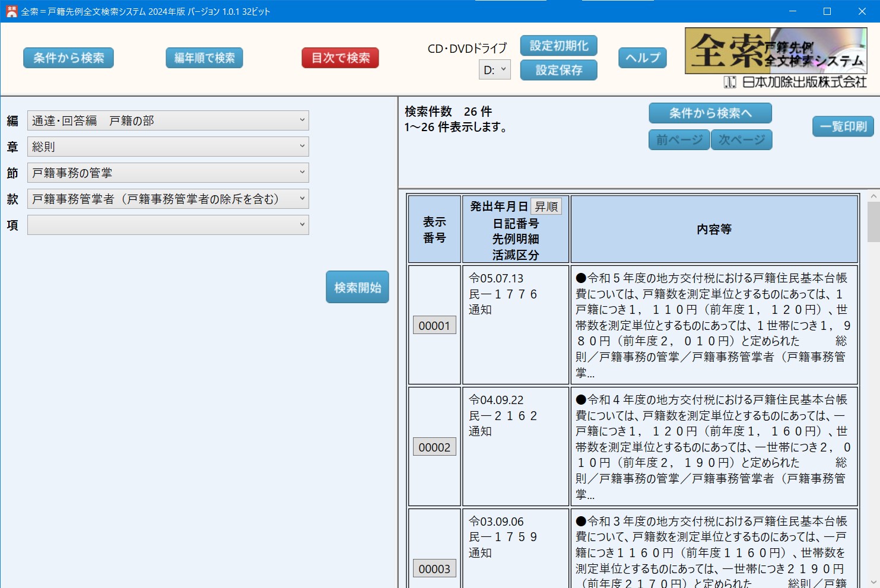Open result entry 00002
The height and width of the screenshot is (588, 880).
434,447
